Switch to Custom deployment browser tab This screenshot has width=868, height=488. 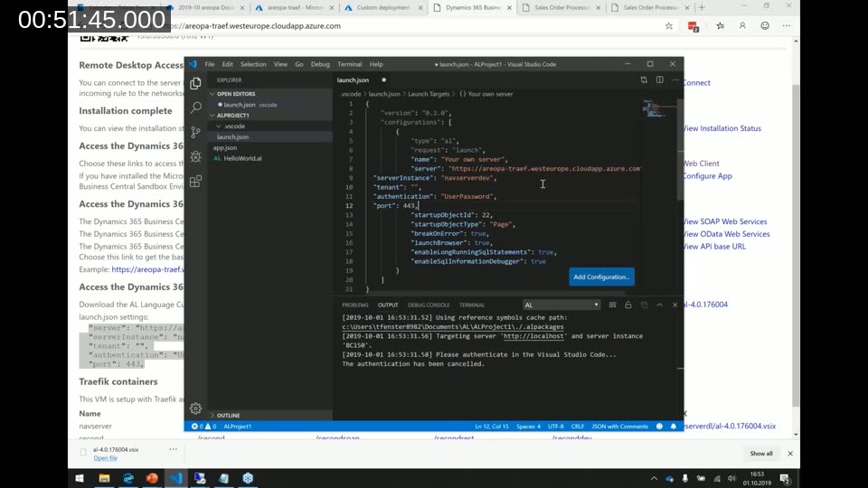tap(382, 8)
